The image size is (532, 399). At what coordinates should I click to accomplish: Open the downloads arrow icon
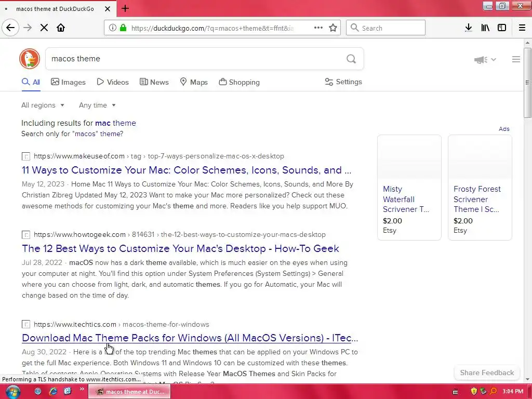[x=469, y=28]
